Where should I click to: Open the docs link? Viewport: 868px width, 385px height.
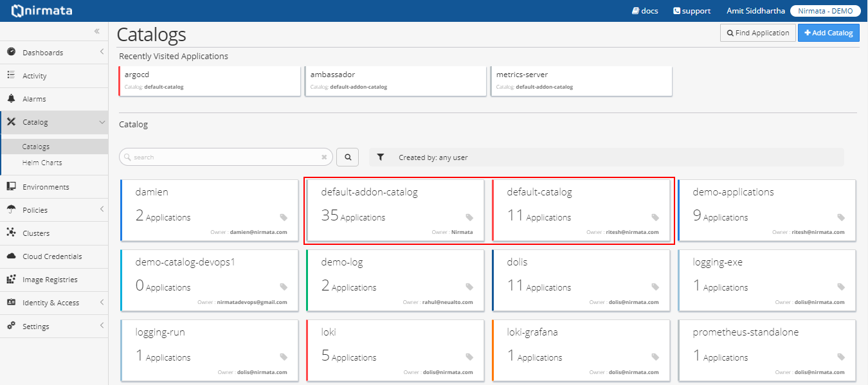pos(645,11)
